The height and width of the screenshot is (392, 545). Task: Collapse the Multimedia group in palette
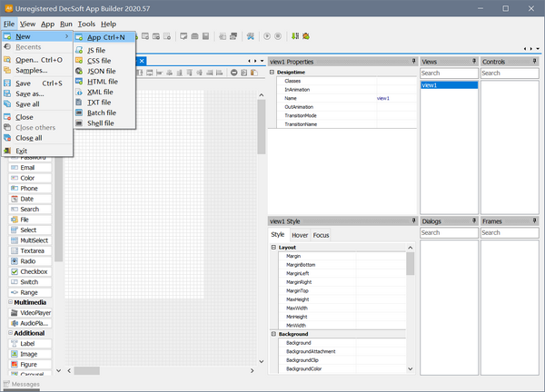8,302
